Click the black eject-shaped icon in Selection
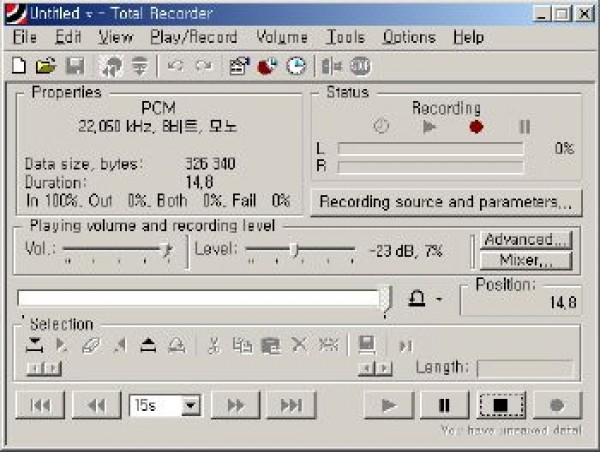 pos(148,345)
